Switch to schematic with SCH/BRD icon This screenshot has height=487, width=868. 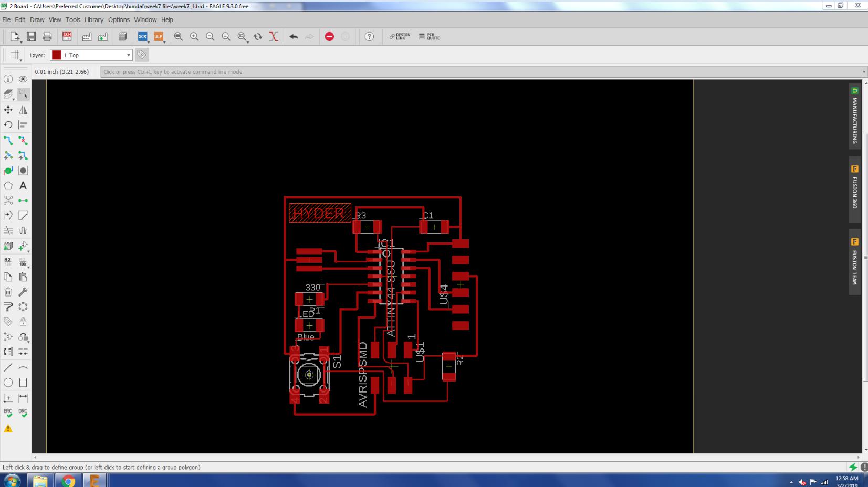pyautogui.click(x=67, y=37)
